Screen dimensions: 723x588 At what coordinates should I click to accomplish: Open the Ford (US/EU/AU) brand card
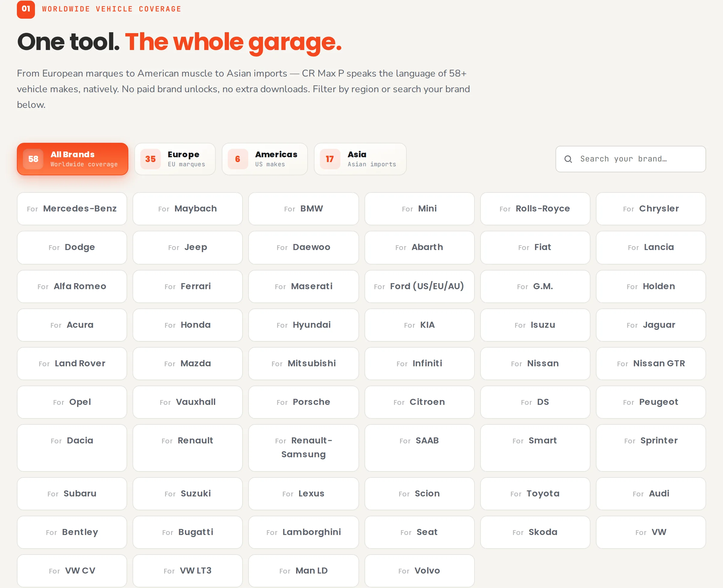(x=419, y=286)
